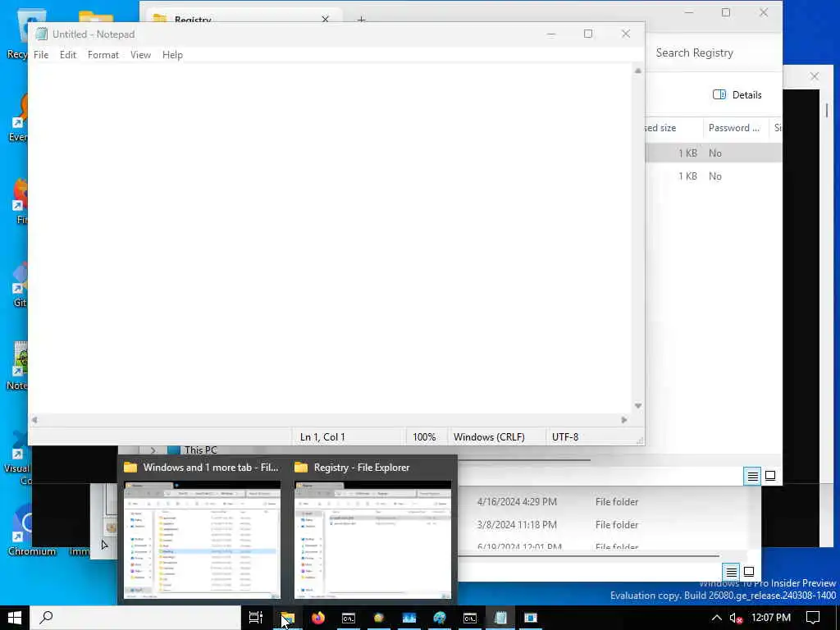This screenshot has width=840, height=630.
Task: Click Notepad vertical scrollbar up arrow
Action: click(x=638, y=71)
